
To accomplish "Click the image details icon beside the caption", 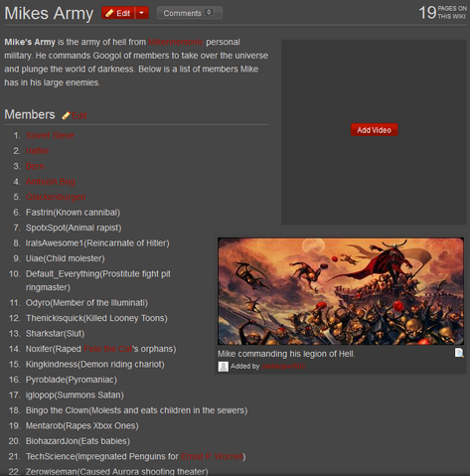I will [459, 353].
